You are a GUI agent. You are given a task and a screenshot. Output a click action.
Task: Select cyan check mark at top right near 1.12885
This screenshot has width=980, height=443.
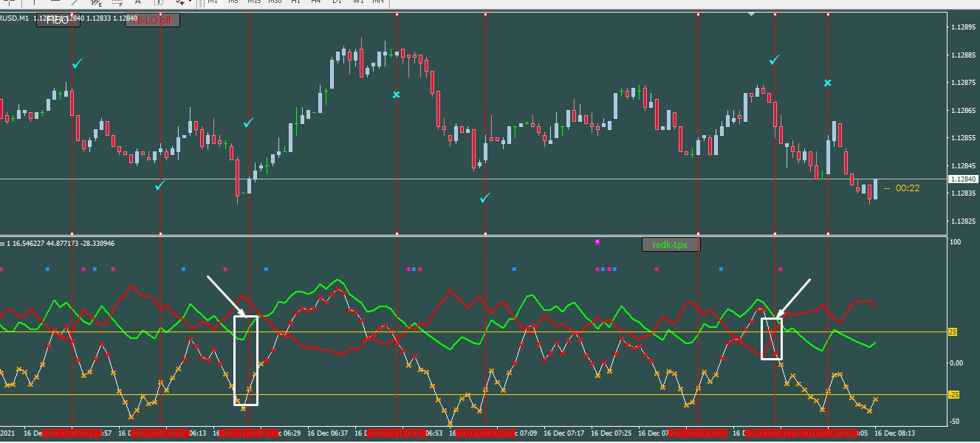coord(774,60)
